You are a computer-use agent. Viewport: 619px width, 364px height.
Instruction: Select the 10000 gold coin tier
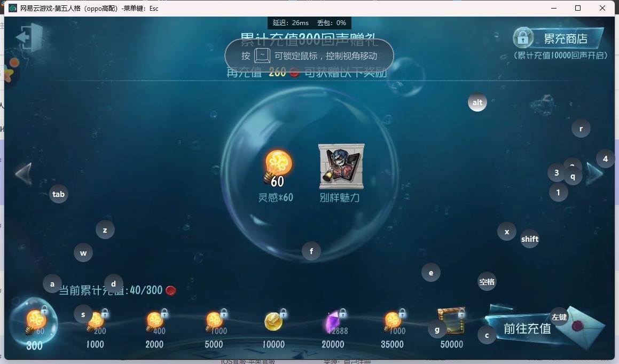point(273,329)
